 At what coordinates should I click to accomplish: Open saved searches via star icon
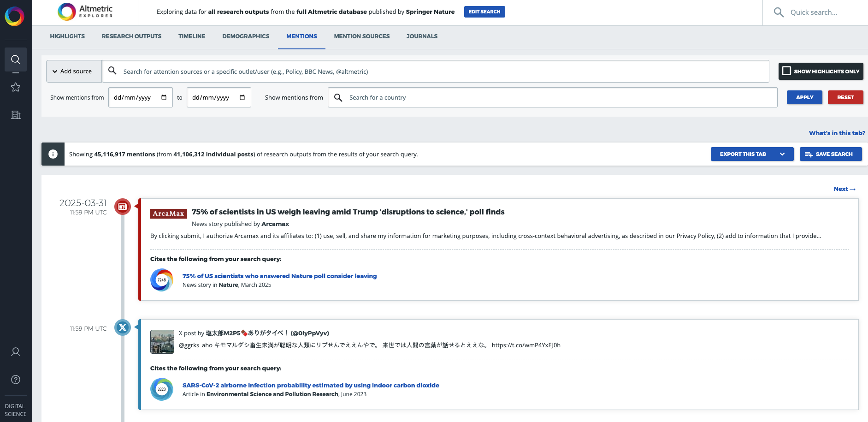(x=16, y=87)
